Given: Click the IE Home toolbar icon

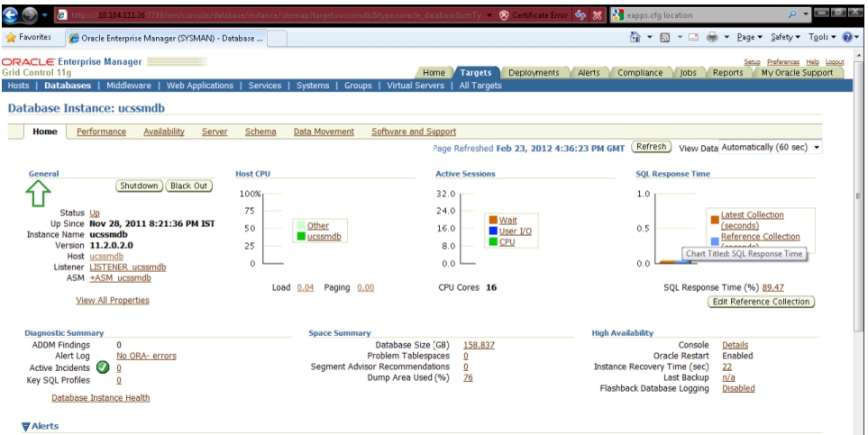Looking at the screenshot, I should [635, 37].
